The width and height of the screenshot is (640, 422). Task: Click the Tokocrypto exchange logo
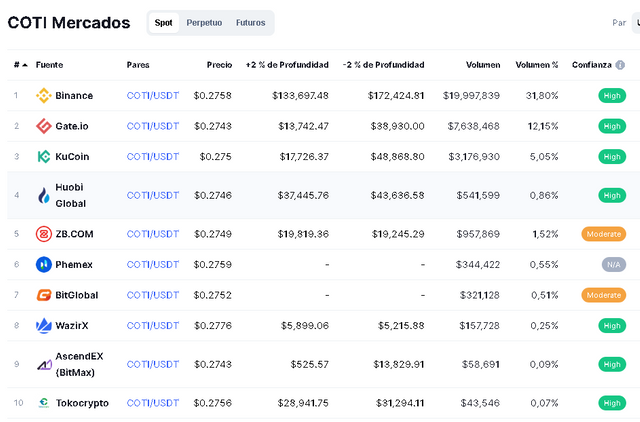[44, 403]
